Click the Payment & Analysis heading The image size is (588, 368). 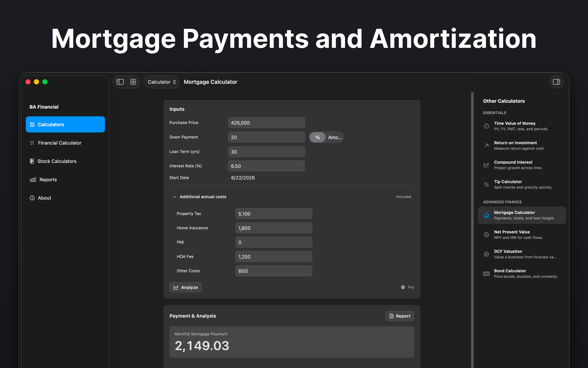click(x=193, y=316)
